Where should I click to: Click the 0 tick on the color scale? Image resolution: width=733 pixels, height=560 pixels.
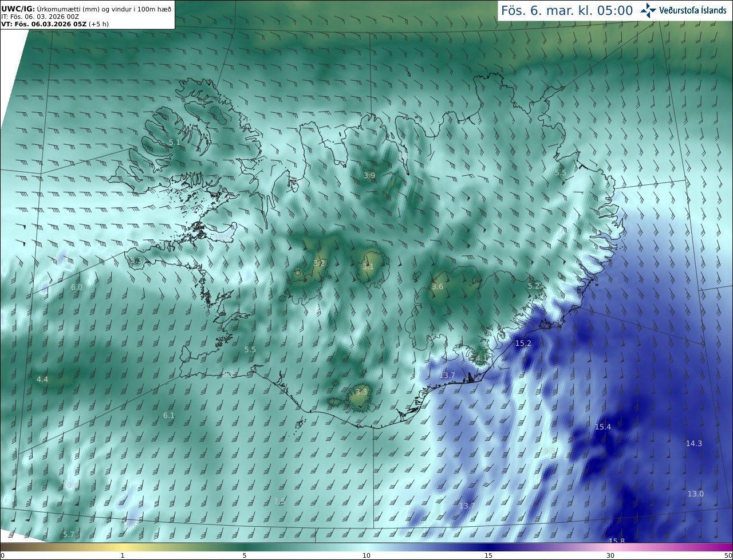(2, 556)
